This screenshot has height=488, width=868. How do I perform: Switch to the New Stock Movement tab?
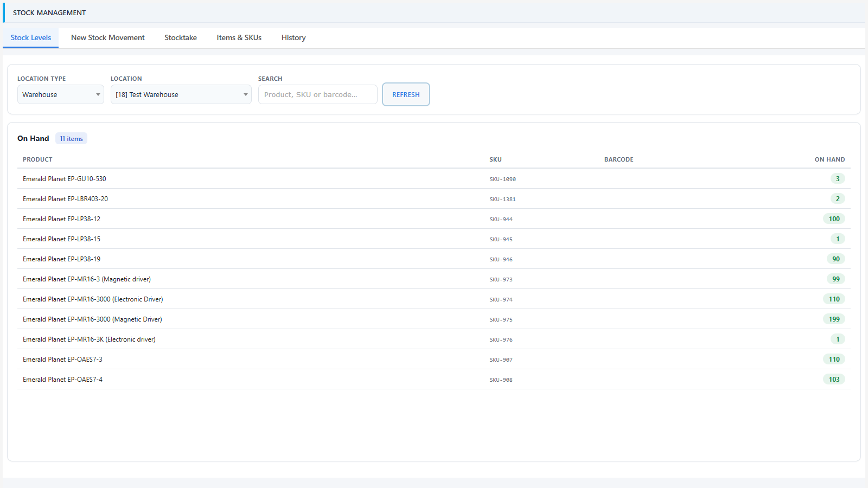pyautogui.click(x=108, y=37)
